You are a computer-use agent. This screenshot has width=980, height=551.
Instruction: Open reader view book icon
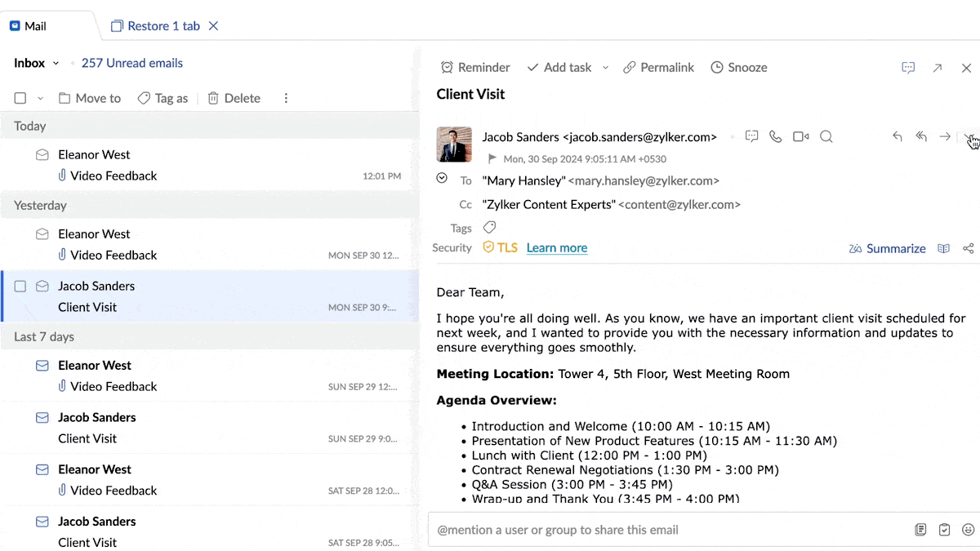tap(943, 249)
